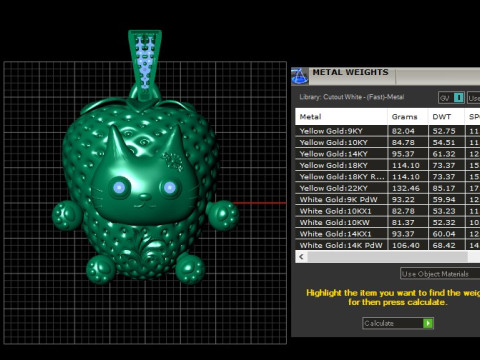Click the 106.40 grams cell
This screenshot has height=360, width=480.
point(408,245)
